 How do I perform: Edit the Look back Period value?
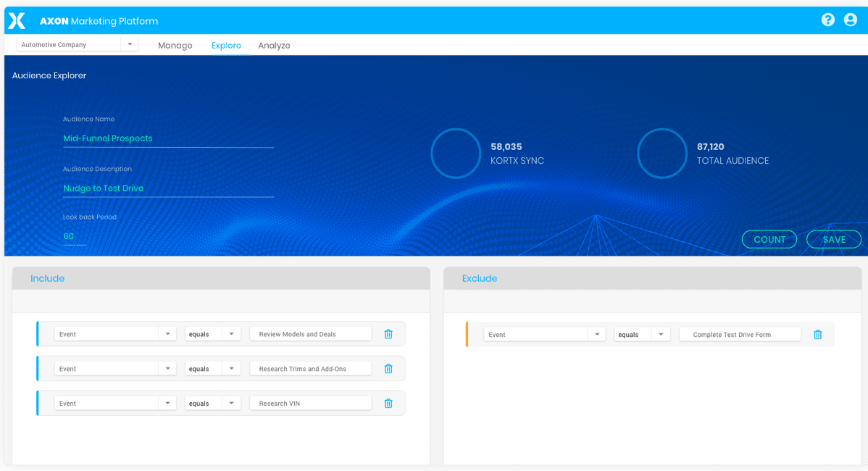click(x=74, y=236)
